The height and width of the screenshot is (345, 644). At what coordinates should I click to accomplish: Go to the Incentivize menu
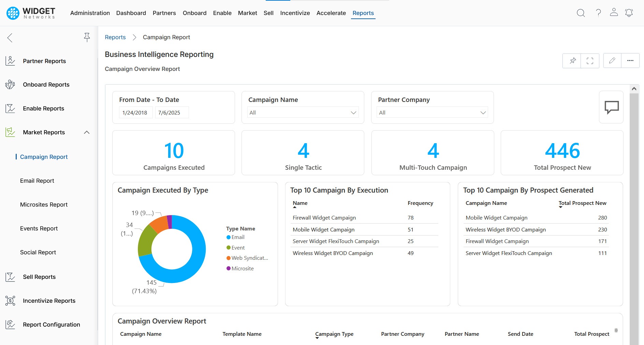click(295, 13)
